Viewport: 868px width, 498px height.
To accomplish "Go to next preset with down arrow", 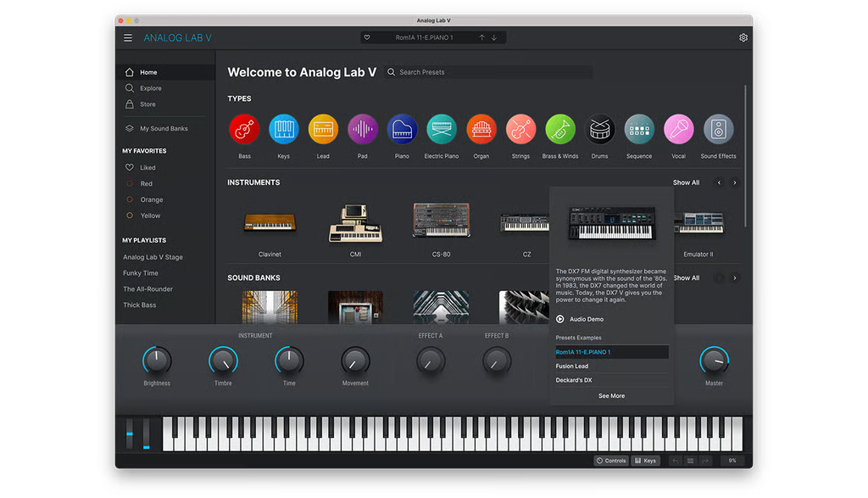I will [x=494, y=37].
